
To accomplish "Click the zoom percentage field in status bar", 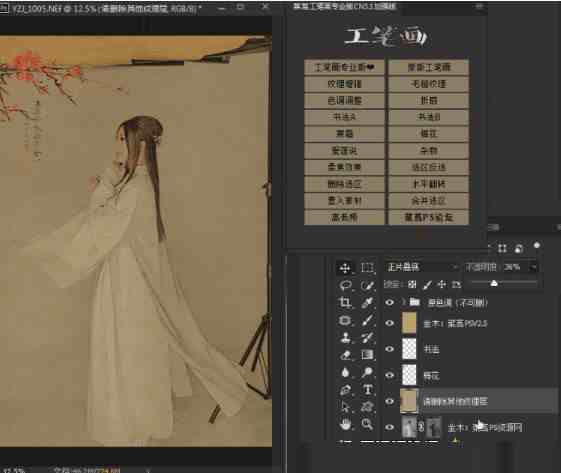I will [x=14, y=470].
